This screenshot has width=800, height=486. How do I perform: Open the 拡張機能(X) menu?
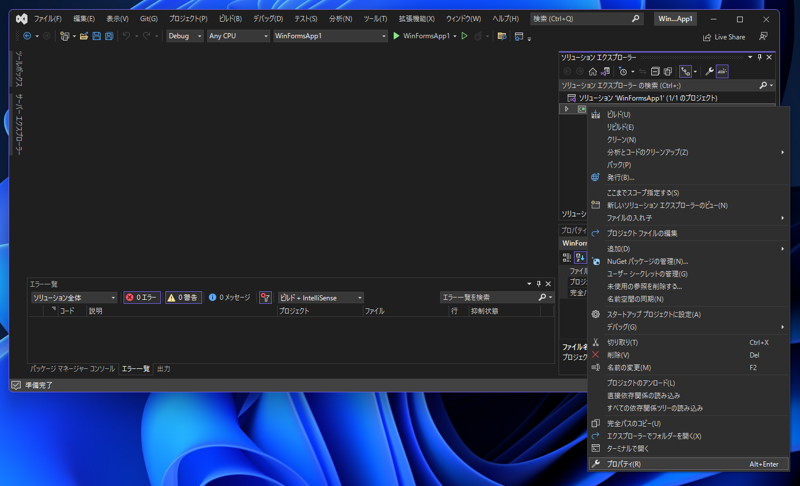click(417, 19)
